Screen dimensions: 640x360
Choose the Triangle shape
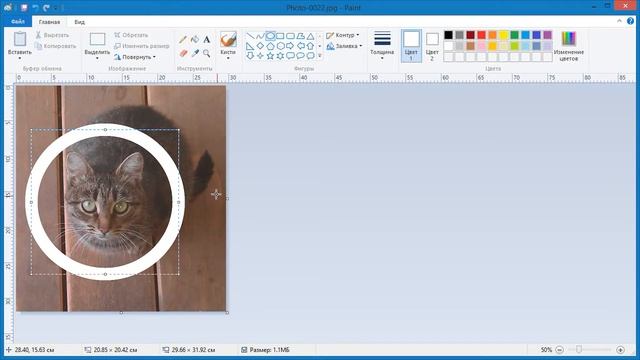click(311, 36)
